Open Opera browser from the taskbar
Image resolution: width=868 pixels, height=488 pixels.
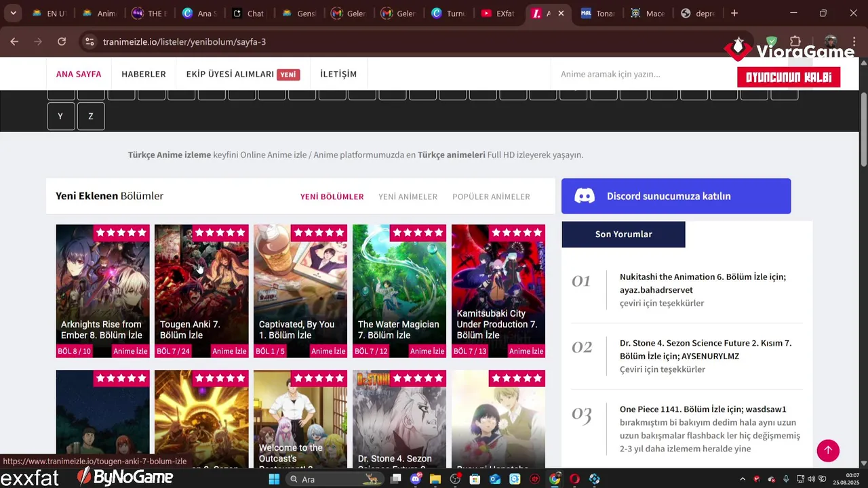(575, 479)
